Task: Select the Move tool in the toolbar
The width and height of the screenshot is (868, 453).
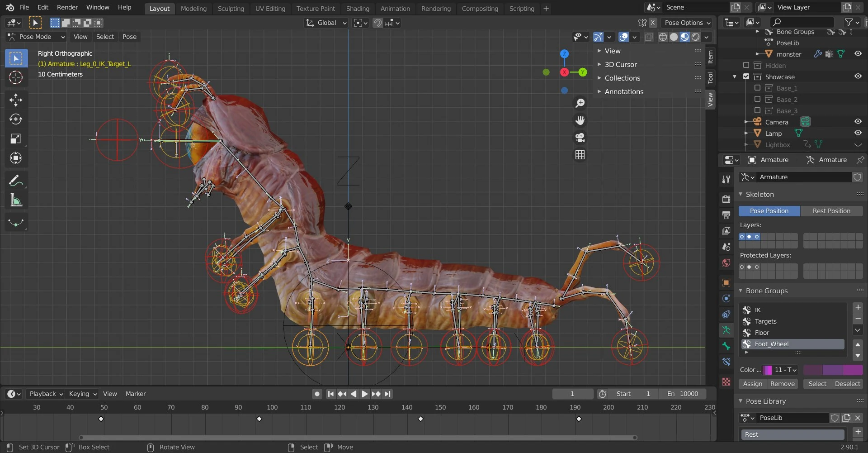Action: pyautogui.click(x=16, y=100)
